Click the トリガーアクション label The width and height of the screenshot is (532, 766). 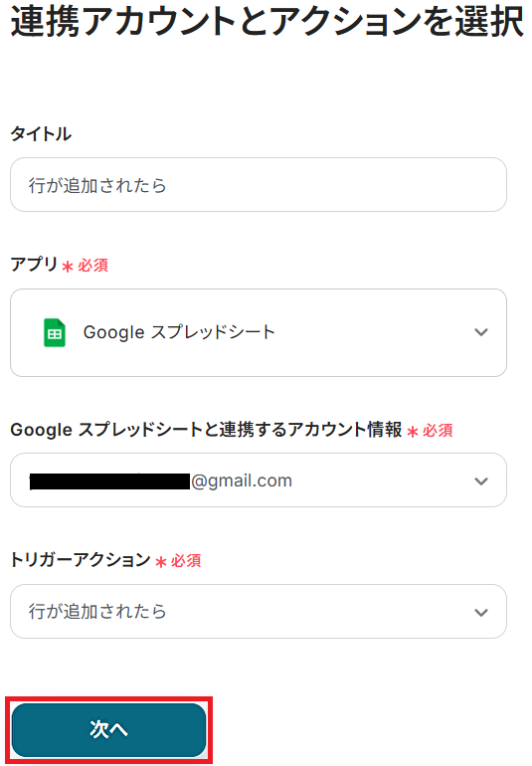pos(81,560)
